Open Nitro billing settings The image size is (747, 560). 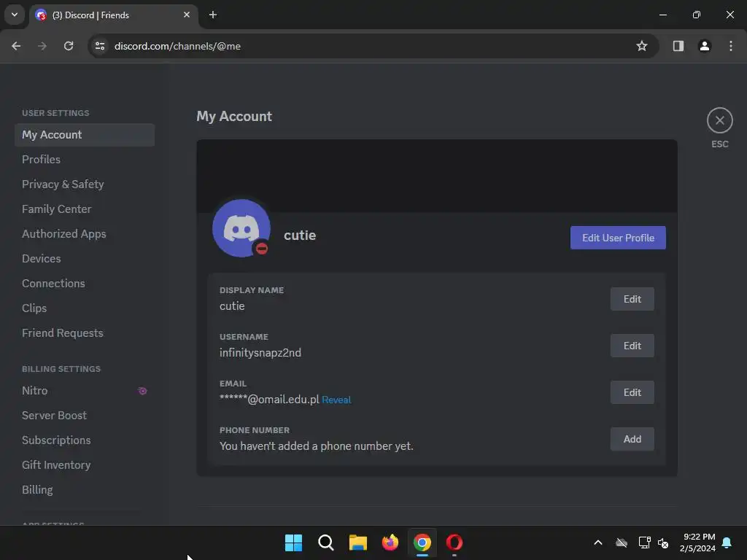click(85, 391)
